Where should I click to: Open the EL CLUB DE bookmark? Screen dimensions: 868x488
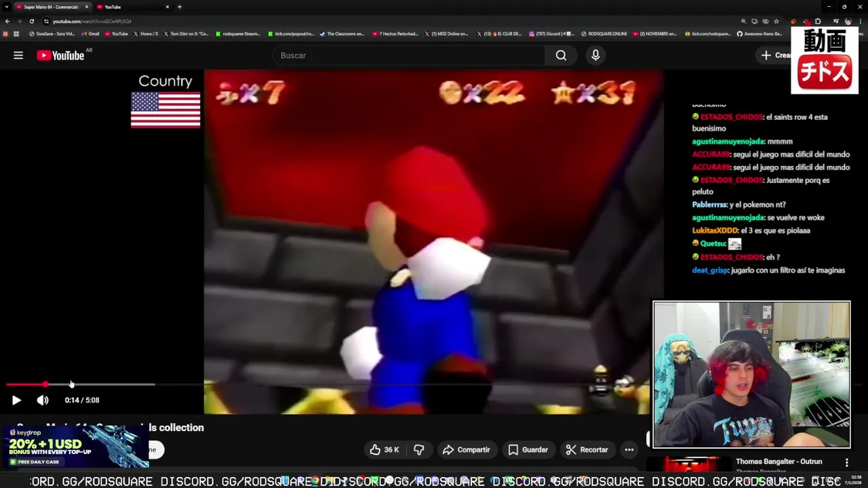[x=499, y=33]
